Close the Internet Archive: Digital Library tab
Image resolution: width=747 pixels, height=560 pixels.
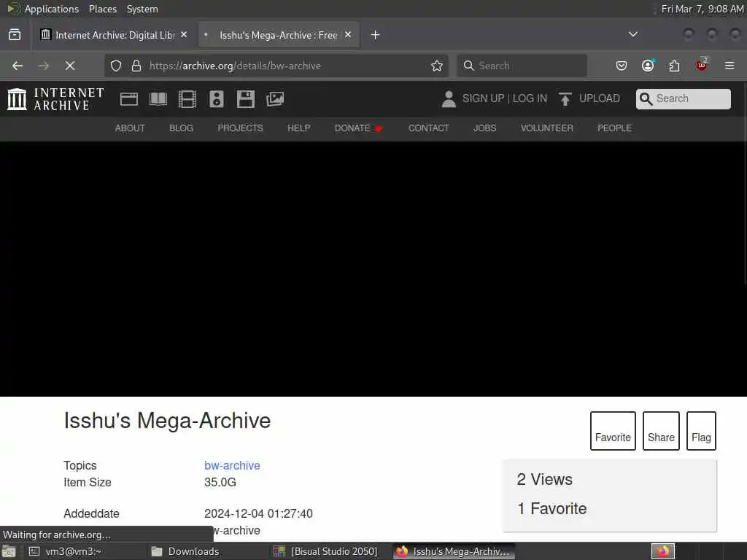[x=184, y=35]
